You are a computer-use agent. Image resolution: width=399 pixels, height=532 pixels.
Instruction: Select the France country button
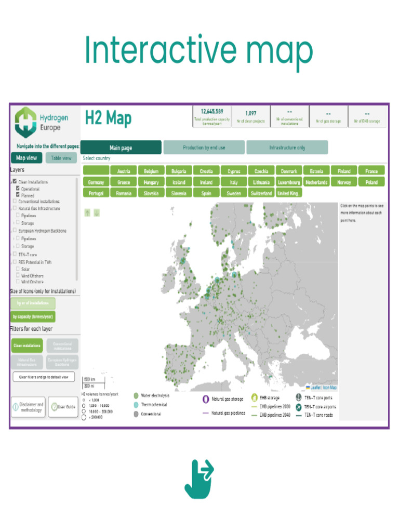click(371, 171)
